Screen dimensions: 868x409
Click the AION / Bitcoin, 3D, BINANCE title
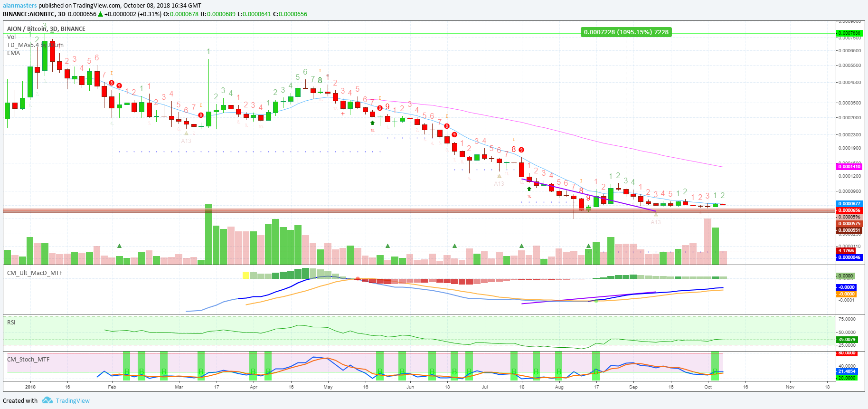pos(46,29)
